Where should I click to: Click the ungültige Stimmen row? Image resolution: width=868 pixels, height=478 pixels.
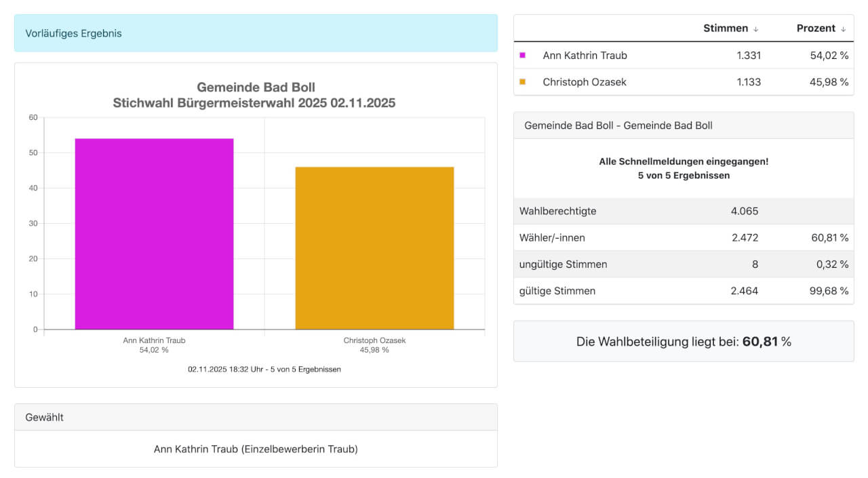684,264
